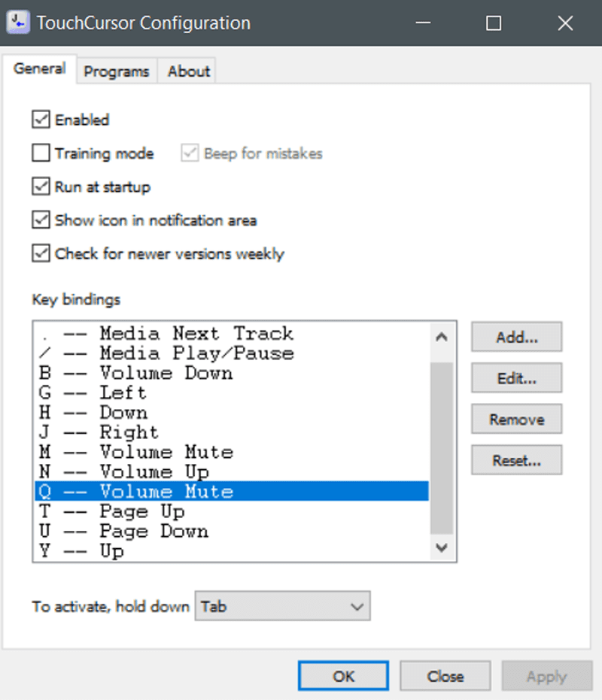Viewport: 602px width, 700px height.
Task: Click the key bindings scrollbar thumb
Action: pos(442,448)
